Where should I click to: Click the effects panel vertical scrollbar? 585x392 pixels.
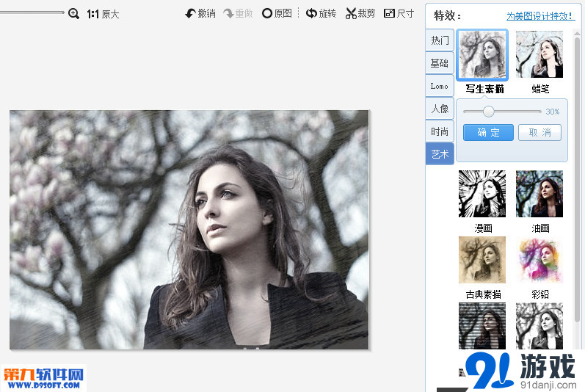577,179
